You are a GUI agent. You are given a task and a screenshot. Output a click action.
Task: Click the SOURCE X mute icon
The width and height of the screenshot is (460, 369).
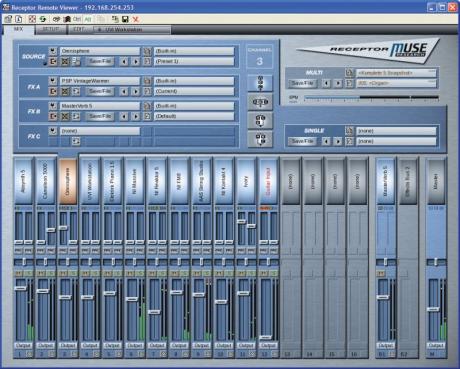pyautogui.click(x=65, y=61)
